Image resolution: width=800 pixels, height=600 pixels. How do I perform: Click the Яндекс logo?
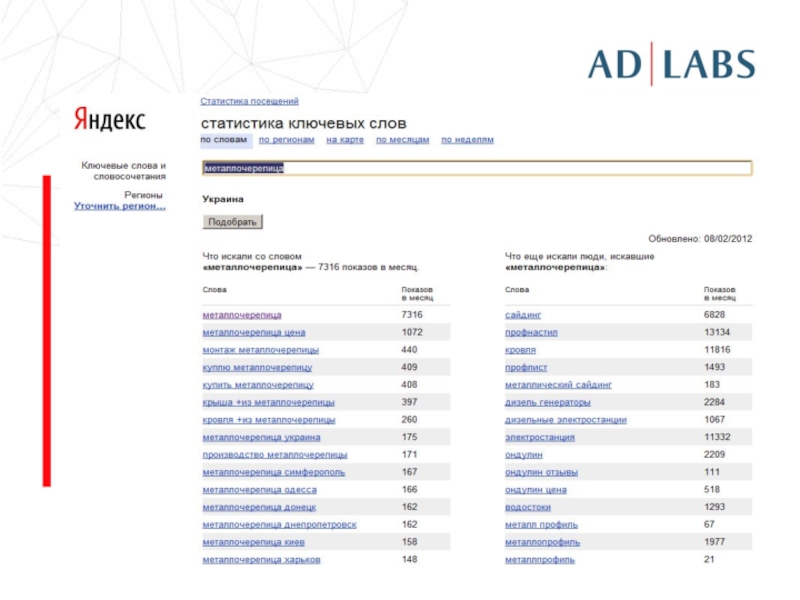[110, 119]
